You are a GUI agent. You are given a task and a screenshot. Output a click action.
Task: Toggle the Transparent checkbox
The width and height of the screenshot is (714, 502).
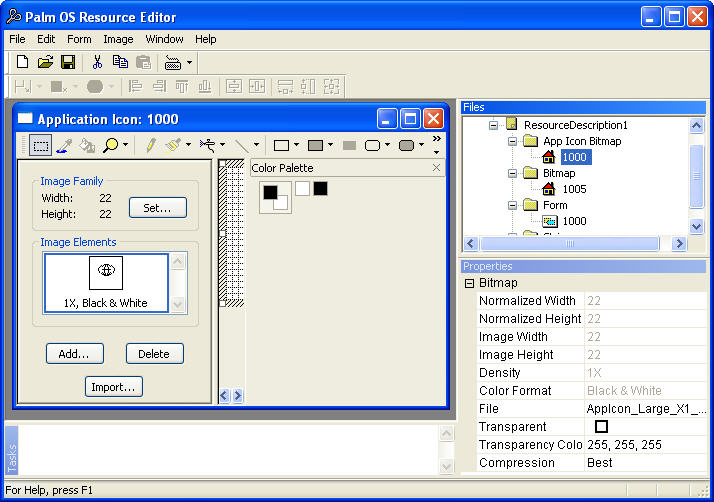[601, 426]
